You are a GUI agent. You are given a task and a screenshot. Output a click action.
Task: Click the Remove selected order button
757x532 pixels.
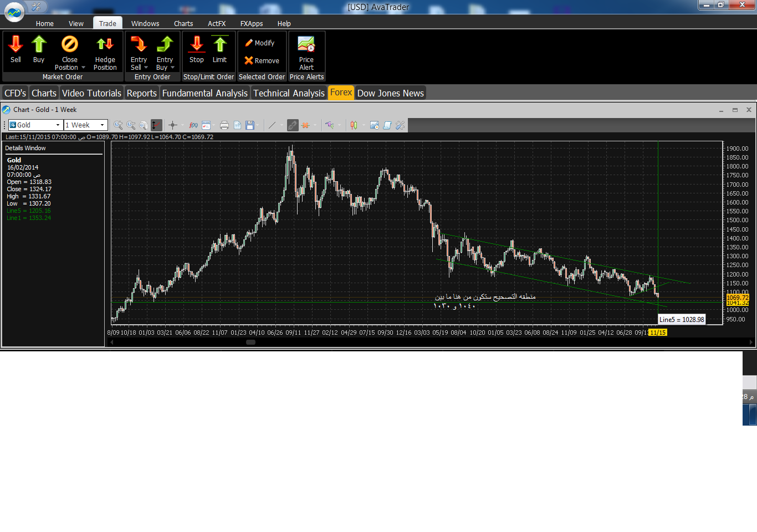262,60
